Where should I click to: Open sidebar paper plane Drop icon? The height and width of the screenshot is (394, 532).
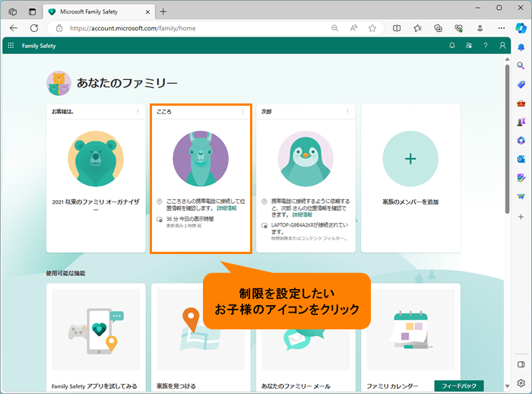click(521, 196)
